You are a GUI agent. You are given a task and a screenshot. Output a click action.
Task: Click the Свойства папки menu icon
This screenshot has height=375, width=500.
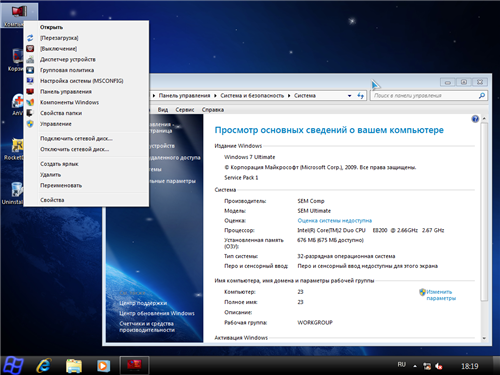click(x=30, y=113)
